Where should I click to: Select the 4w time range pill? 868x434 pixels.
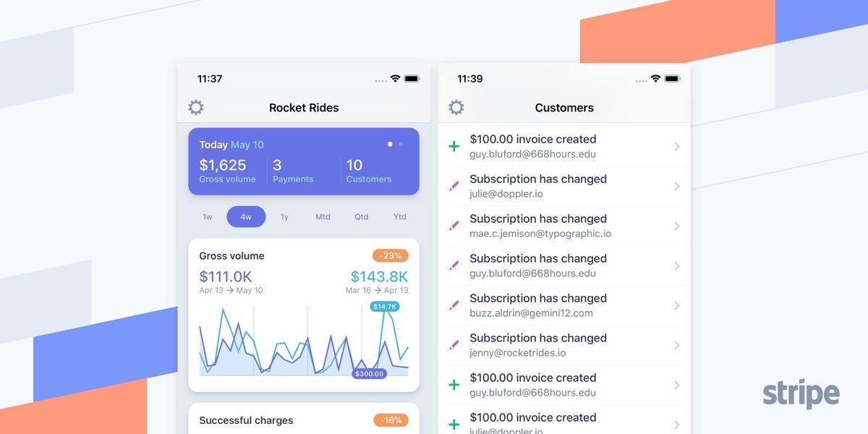click(x=246, y=217)
